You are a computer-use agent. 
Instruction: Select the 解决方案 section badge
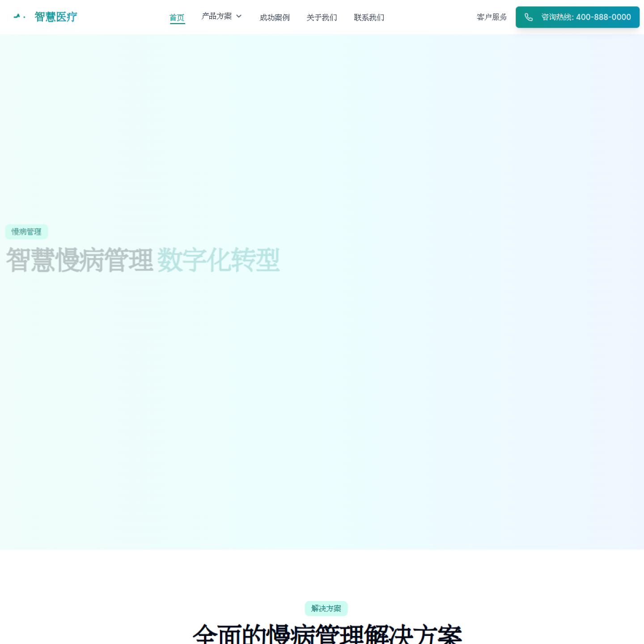tap(326, 608)
